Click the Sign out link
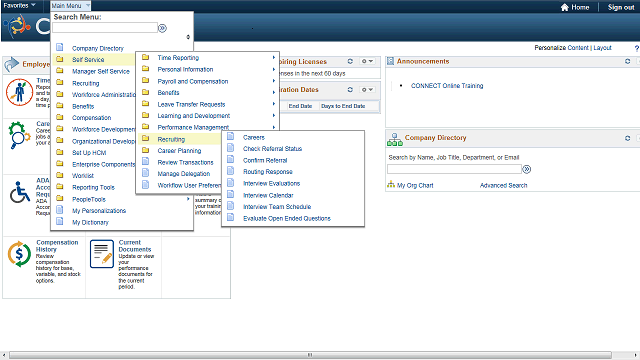Screen dimensions: 640x360 (x=621, y=7)
